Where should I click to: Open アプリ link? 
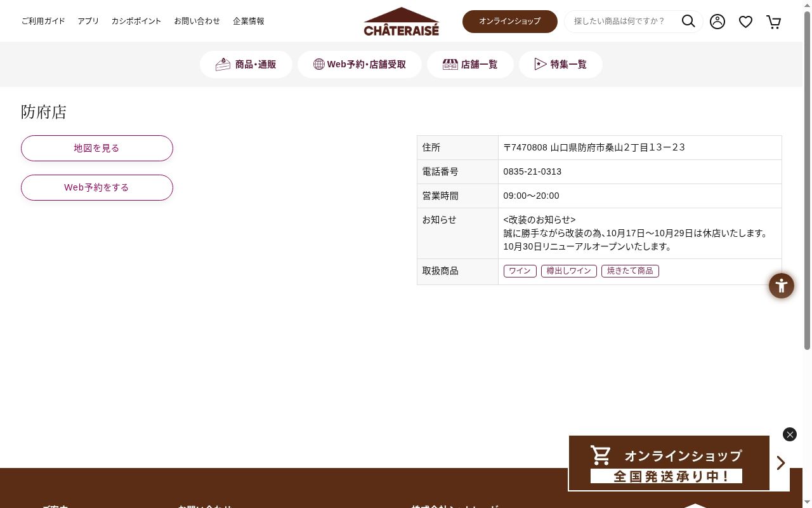[x=88, y=21]
